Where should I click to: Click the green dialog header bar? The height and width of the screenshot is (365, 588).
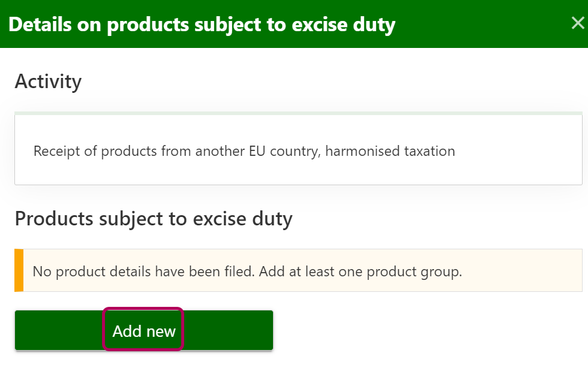tap(480, 24)
